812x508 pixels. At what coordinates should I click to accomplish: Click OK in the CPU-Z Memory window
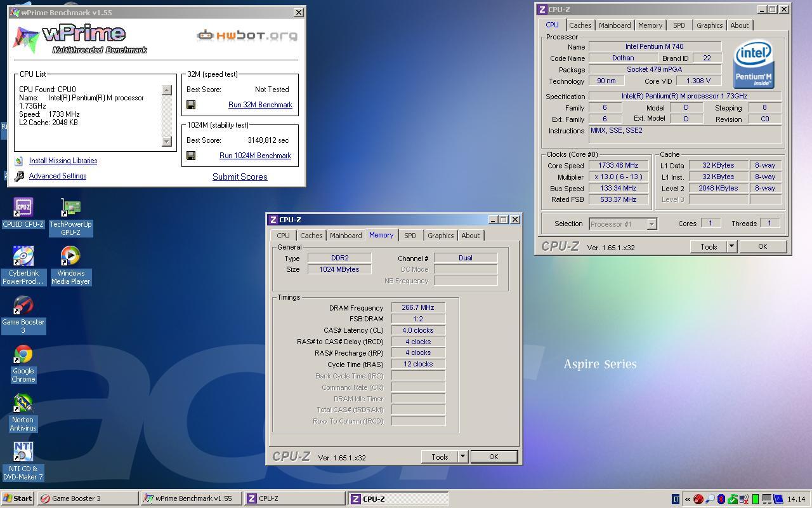pyautogui.click(x=494, y=457)
